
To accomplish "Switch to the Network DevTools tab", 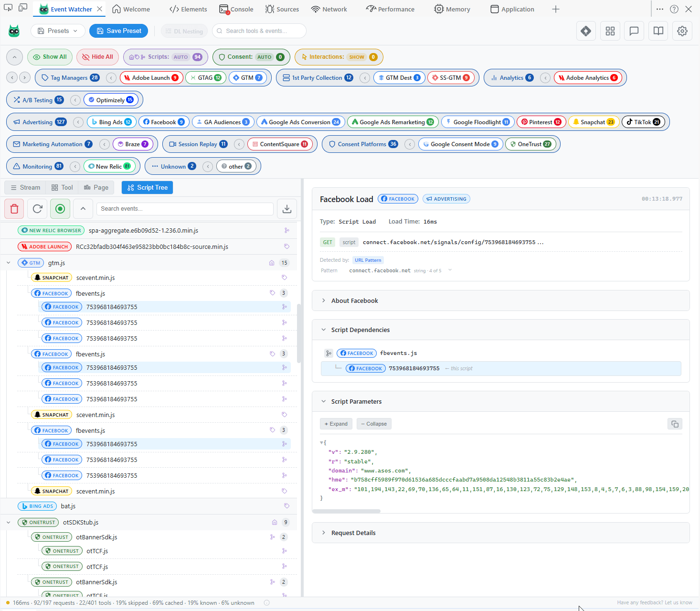I will [329, 9].
